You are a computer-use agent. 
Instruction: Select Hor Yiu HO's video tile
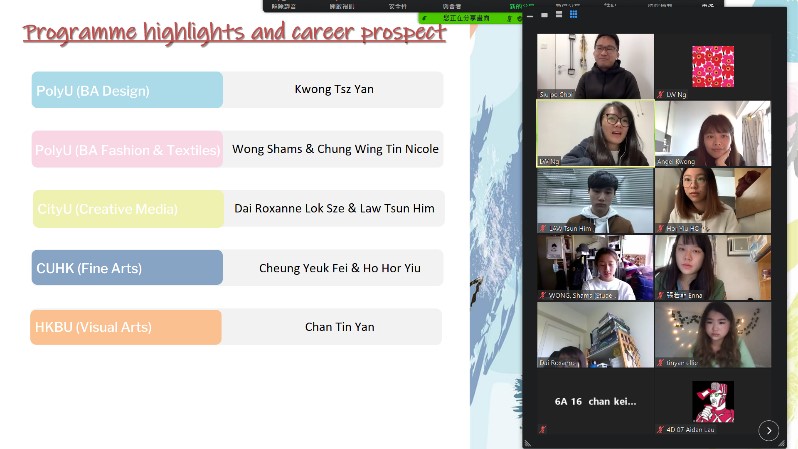point(712,200)
